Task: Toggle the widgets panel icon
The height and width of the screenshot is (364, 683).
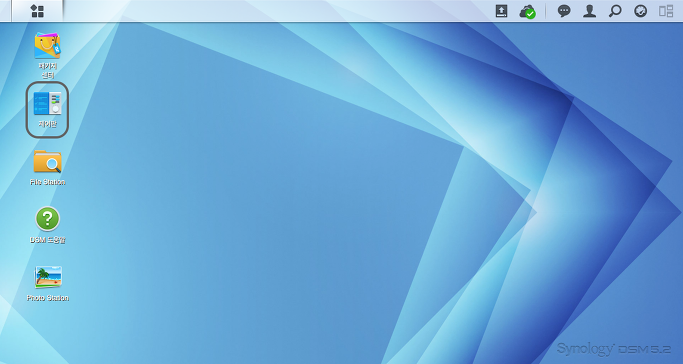Action: (x=666, y=11)
